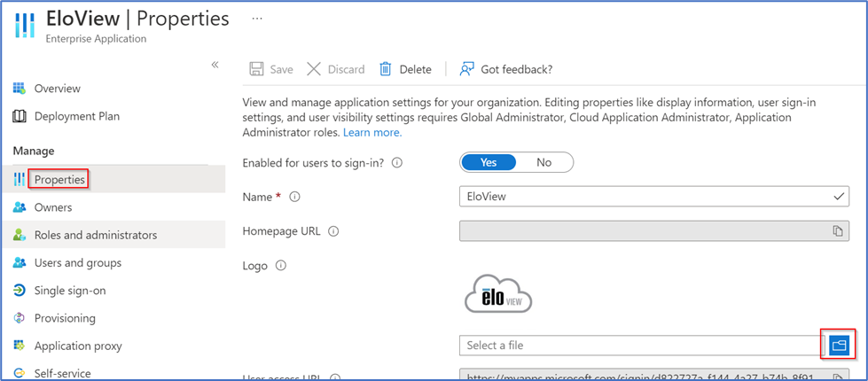Image resolution: width=868 pixels, height=381 pixels.
Task: Open the Owners page
Action: (53, 207)
